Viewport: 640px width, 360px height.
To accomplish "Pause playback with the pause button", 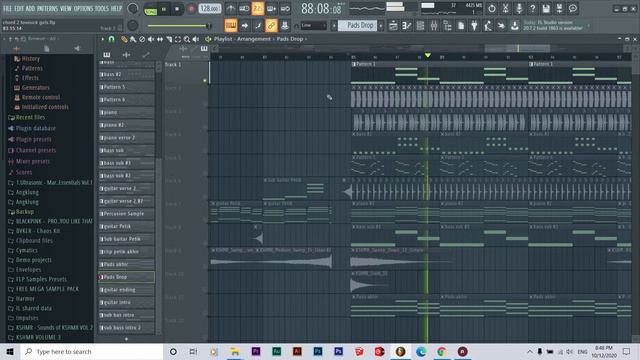I will pos(164,9).
